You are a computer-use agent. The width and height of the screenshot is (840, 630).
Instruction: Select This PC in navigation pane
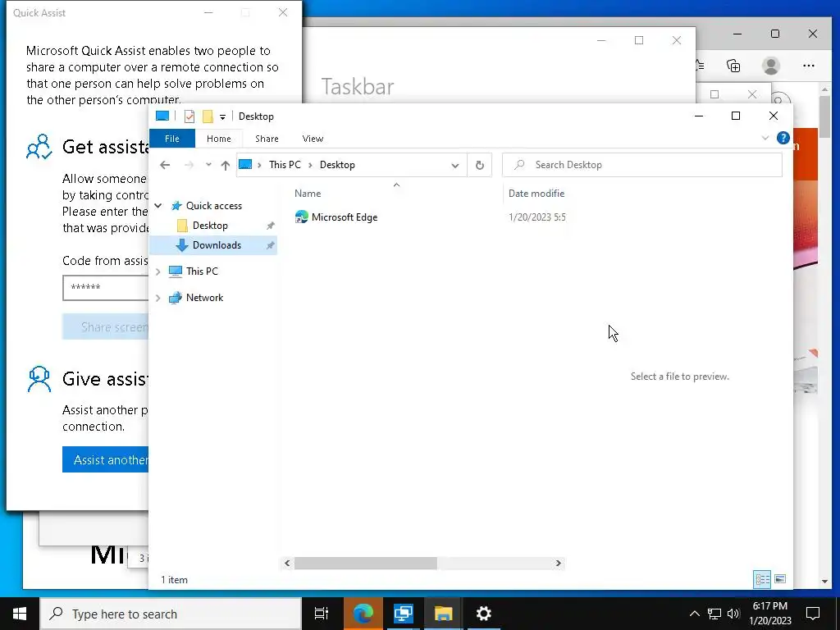coord(202,272)
